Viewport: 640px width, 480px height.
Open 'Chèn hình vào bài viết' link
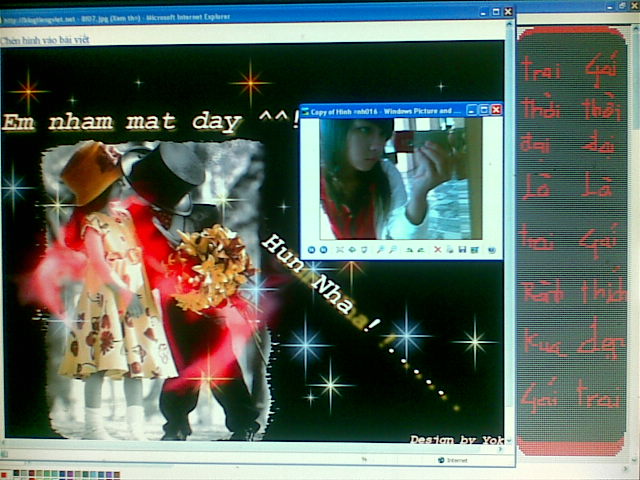click(44, 40)
